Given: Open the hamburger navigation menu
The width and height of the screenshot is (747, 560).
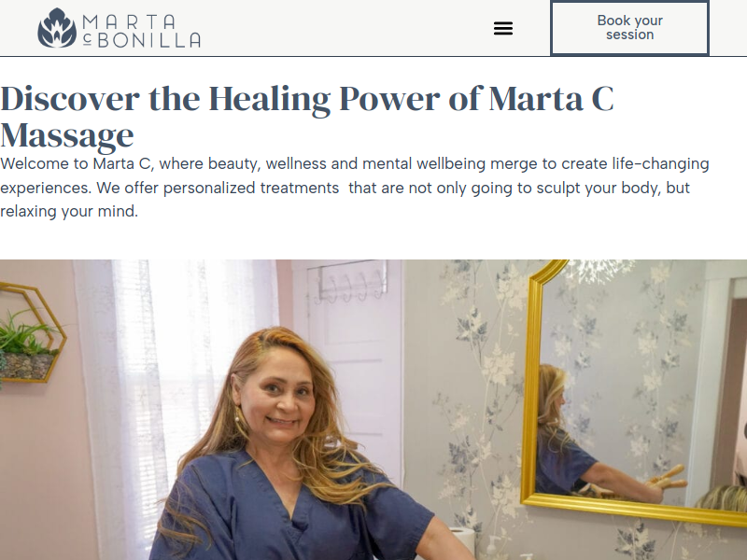Looking at the screenshot, I should [x=503, y=28].
